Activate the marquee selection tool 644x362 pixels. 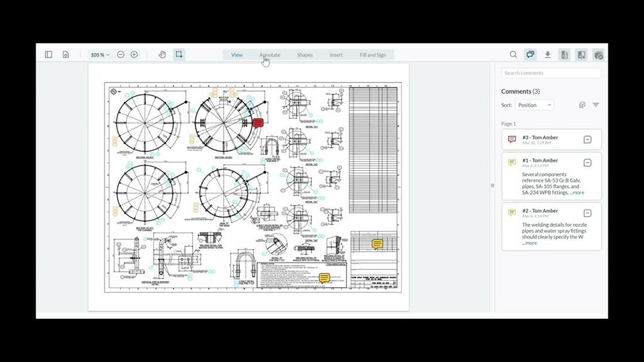(179, 55)
